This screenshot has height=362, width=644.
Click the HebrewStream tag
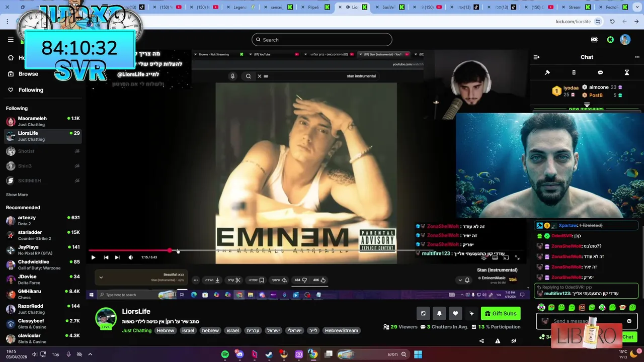[341, 330]
